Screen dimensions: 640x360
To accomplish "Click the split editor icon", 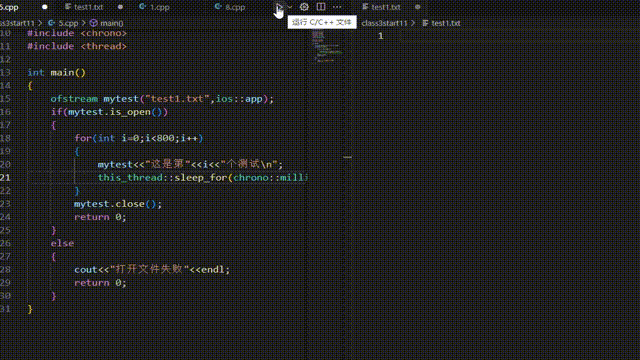I will [321, 7].
